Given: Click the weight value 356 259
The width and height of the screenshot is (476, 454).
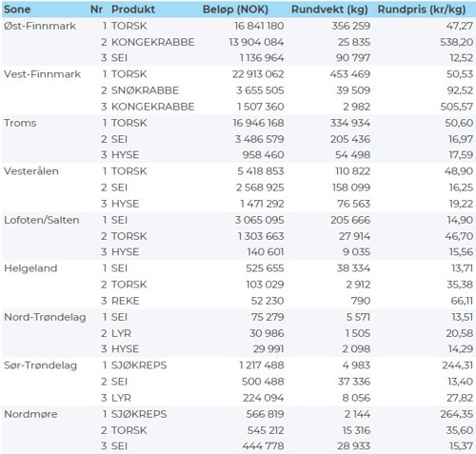Looking at the screenshot, I should 351,26.
